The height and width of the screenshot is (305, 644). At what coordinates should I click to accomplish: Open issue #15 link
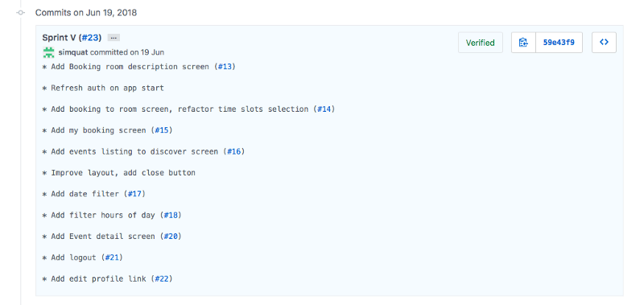point(162,130)
